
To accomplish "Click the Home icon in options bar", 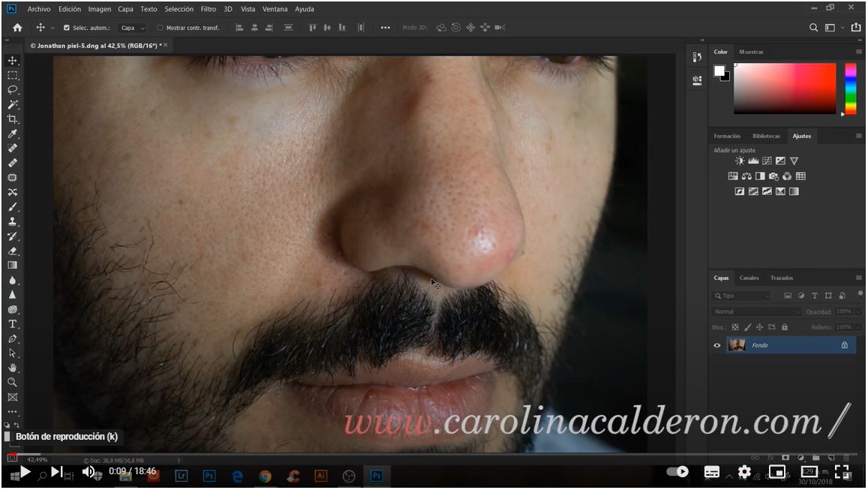I will [x=17, y=27].
